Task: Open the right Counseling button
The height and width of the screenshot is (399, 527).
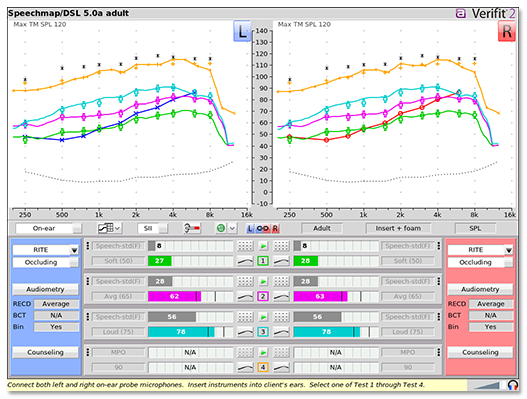Action: pos(480,353)
